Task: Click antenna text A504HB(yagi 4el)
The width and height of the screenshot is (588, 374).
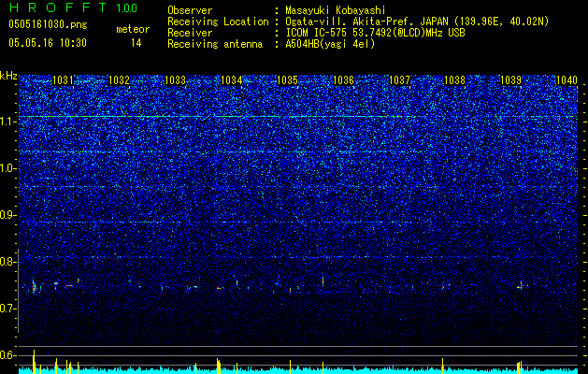Action: pos(330,44)
